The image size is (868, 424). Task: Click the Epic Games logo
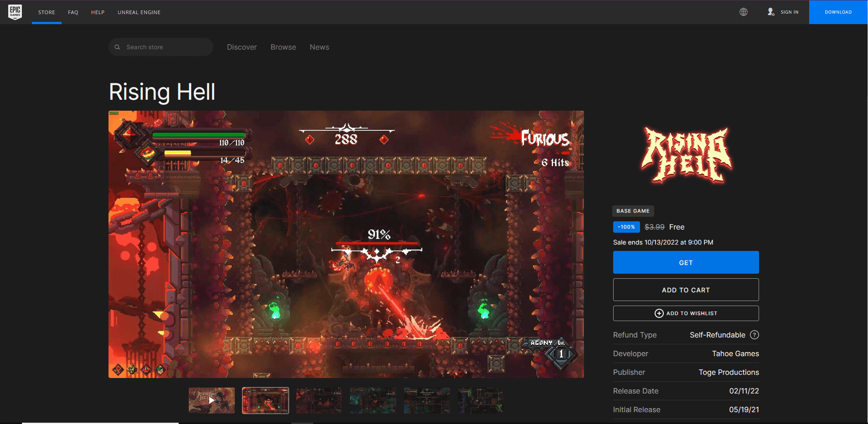coord(15,12)
